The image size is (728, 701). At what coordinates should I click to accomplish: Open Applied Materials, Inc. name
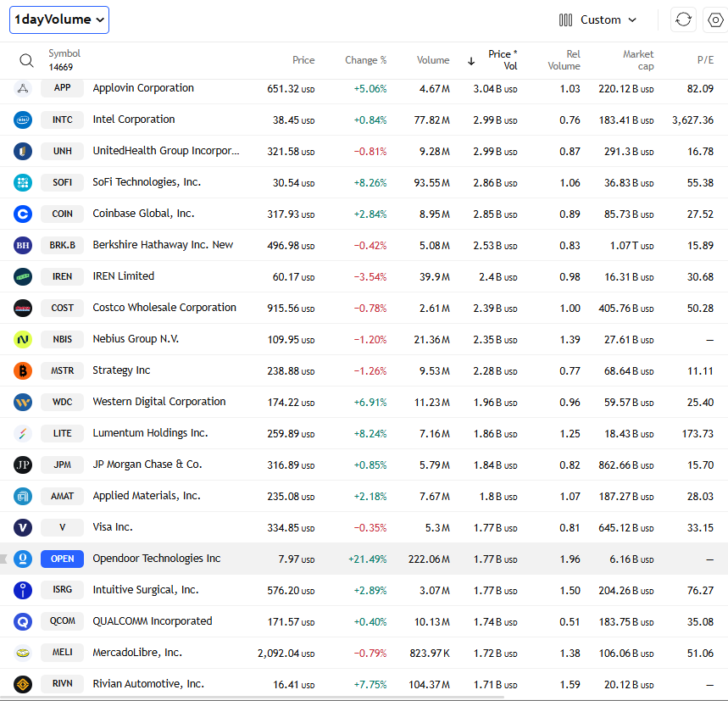click(x=147, y=496)
